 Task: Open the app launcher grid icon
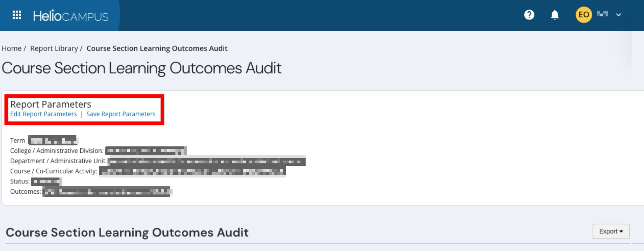pos(17,15)
